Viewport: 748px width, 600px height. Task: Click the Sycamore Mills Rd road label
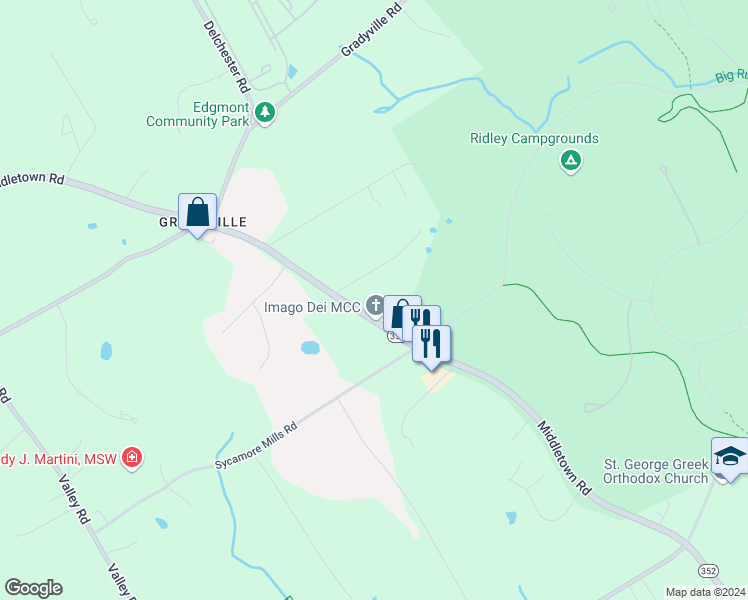(256, 445)
